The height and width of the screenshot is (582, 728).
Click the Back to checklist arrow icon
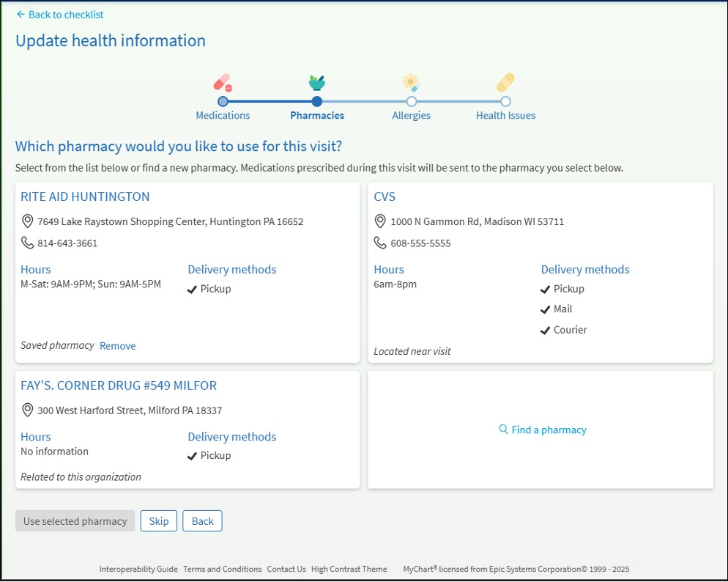21,15
